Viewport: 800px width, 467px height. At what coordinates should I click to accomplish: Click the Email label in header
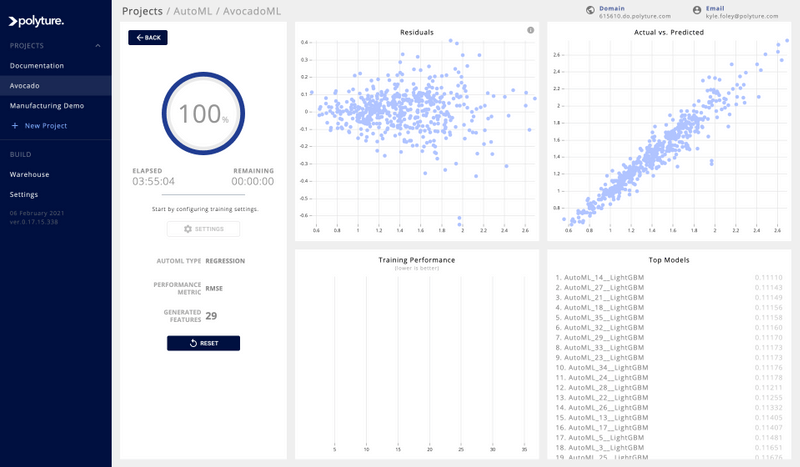(715, 8)
